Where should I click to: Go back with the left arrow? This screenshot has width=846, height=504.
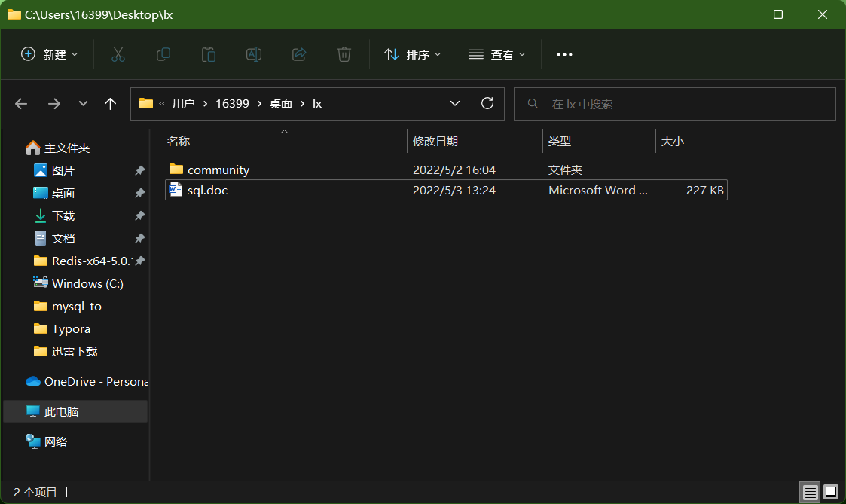click(21, 104)
